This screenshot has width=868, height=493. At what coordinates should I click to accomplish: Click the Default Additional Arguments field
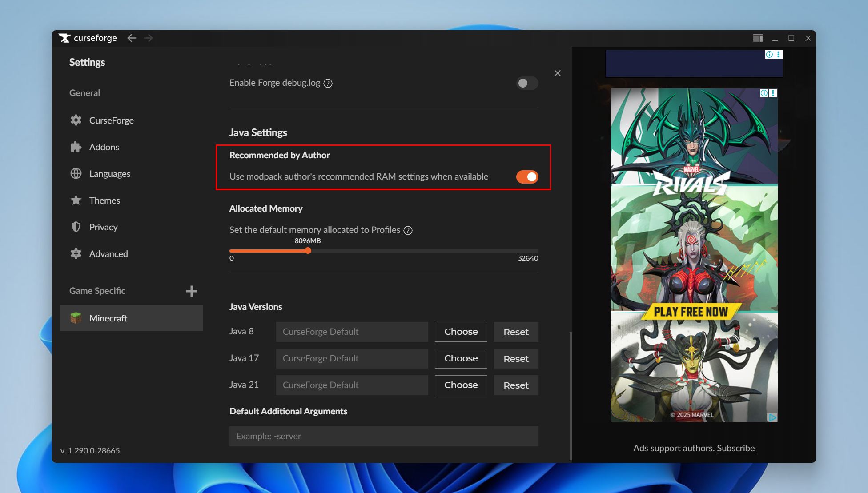point(384,436)
